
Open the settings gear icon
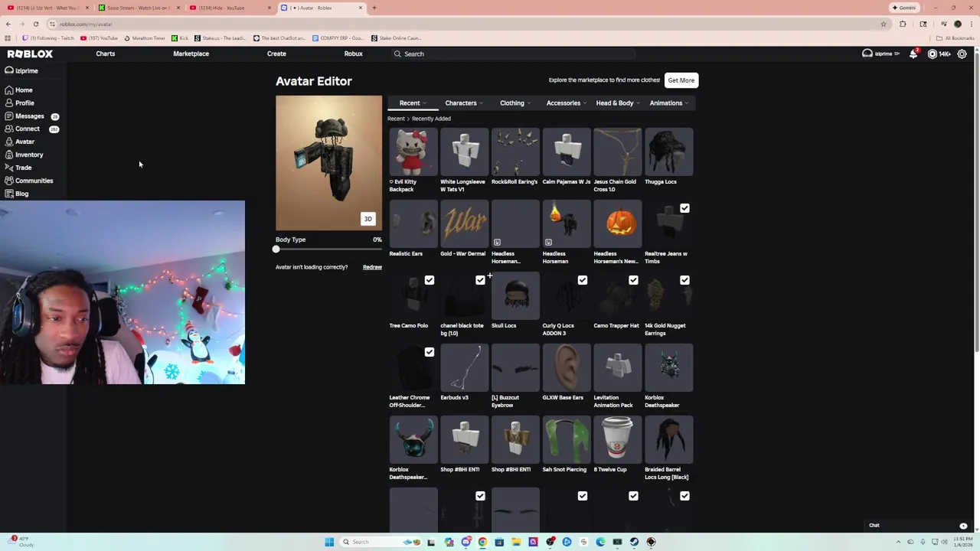(x=962, y=54)
